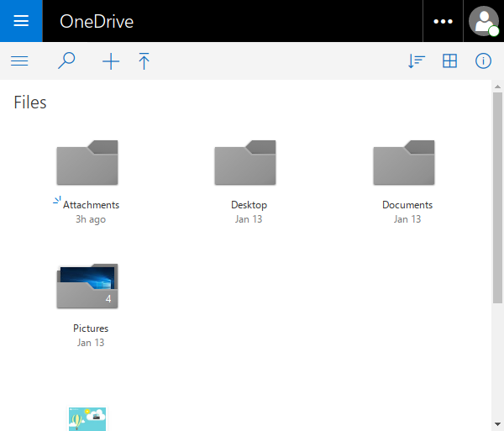Select the Documents folder name
Image resolution: width=504 pixels, height=431 pixels.
[x=407, y=205]
